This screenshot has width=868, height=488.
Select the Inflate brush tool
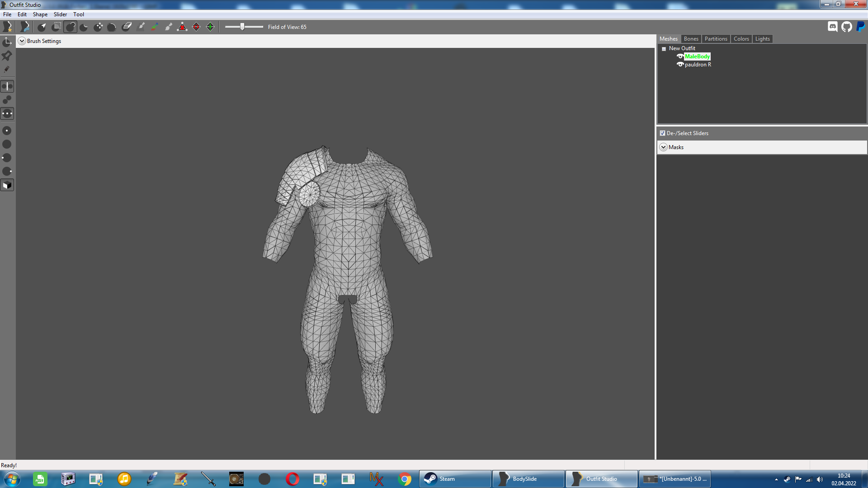click(x=70, y=27)
